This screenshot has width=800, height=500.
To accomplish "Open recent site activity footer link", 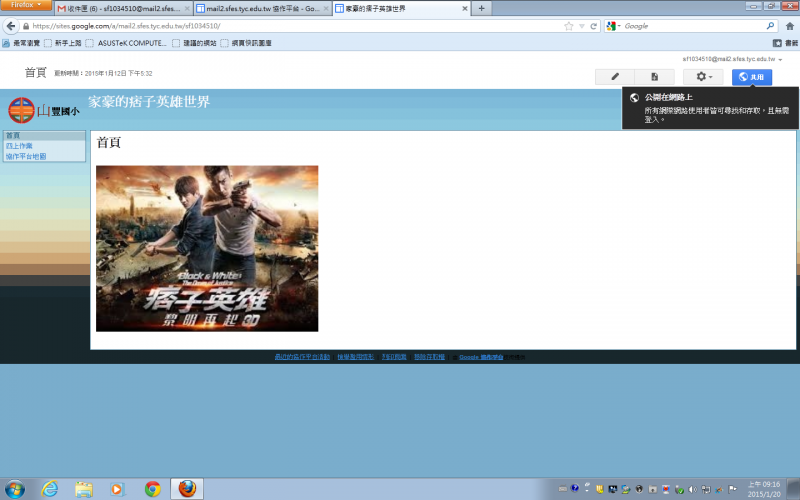I will tap(302, 357).
